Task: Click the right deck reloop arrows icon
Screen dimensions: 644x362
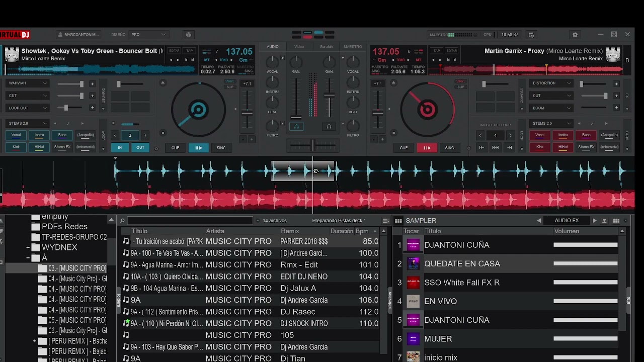Action: 496,147
